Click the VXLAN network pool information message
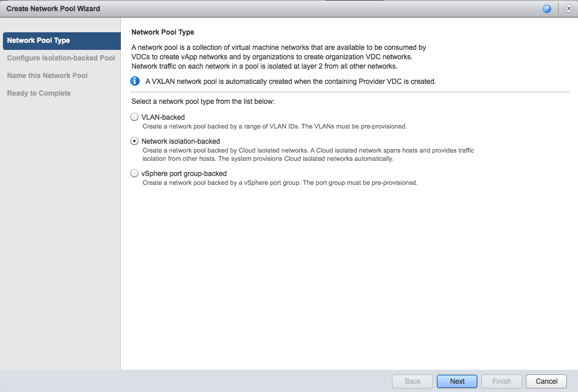The image size is (578, 392). [289, 82]
